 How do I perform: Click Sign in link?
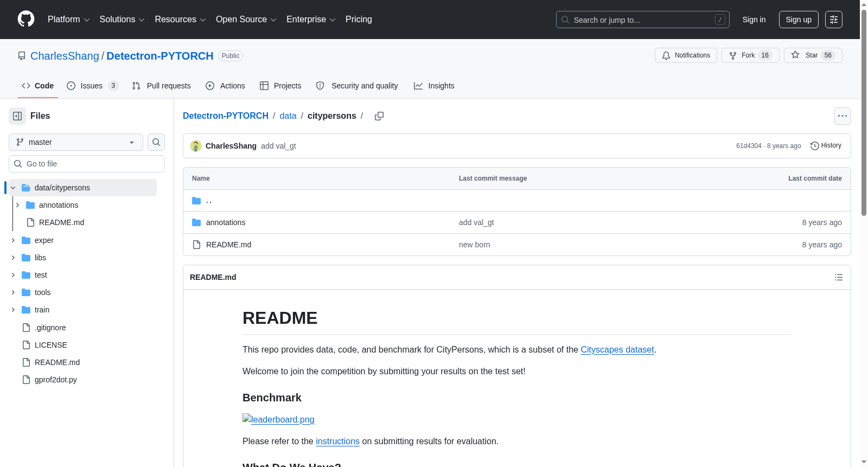coord(754,20)
